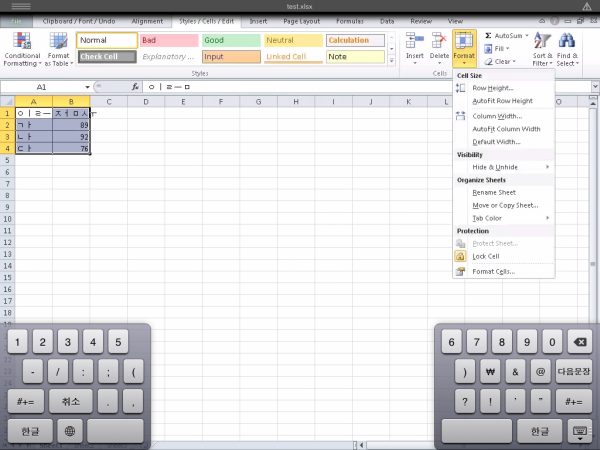The height and width of the screenshot is (450, 600).
Task: Select row 5 header
Action: pyautogui.click(x=7, y=160)
